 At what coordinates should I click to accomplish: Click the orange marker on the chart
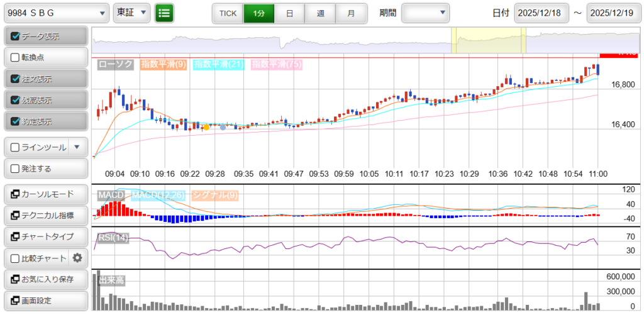pos(206,127)
